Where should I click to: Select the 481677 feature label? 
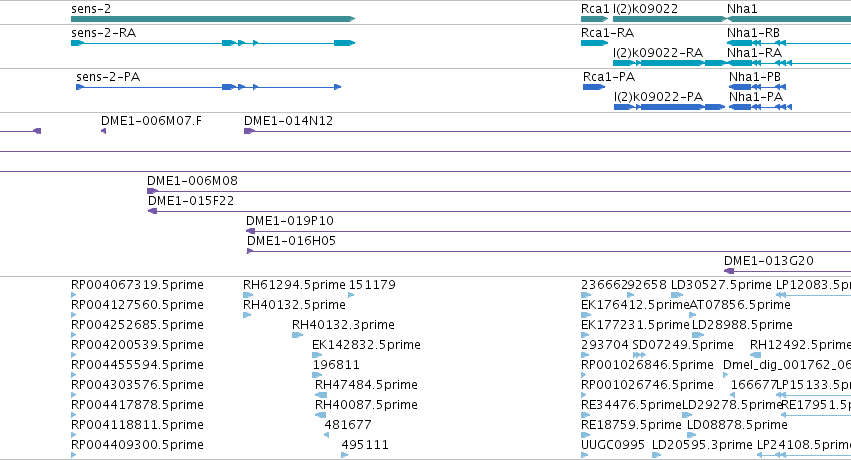pos(348,425)
